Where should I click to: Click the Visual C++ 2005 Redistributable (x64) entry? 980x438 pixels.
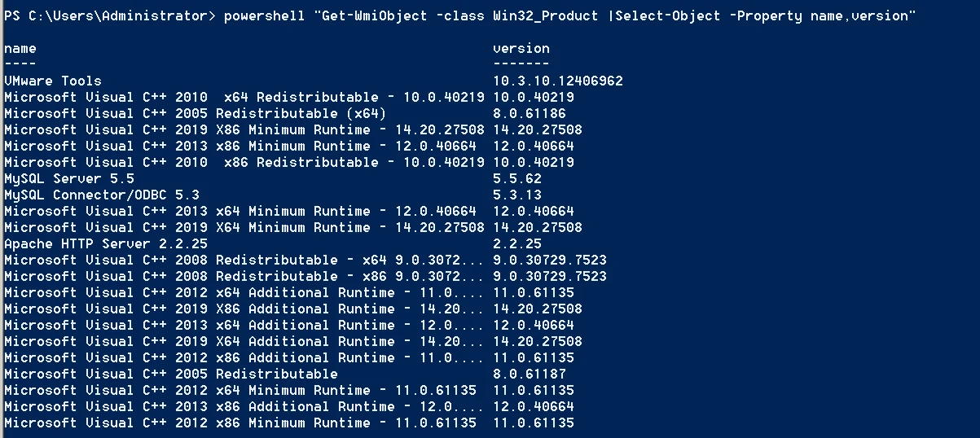coord(196,113)
